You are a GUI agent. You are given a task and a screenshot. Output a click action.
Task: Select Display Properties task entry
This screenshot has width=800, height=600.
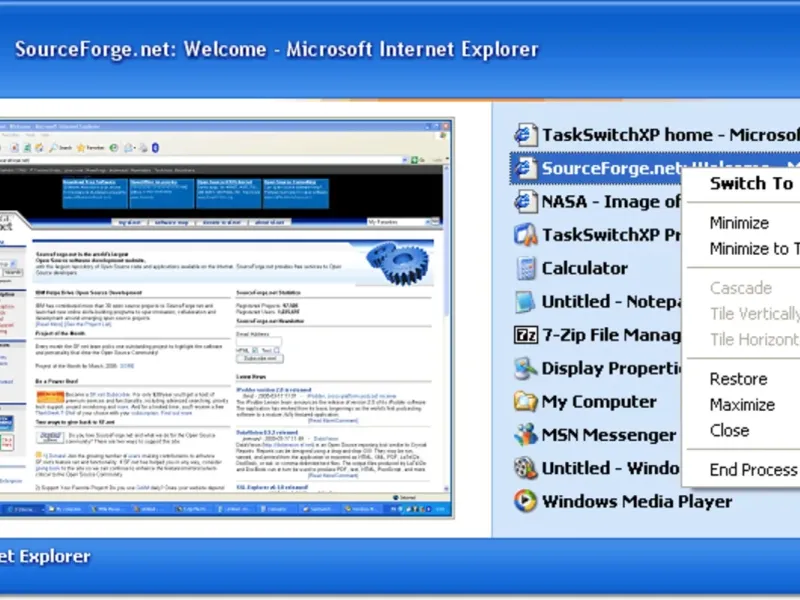coord(596,368)
